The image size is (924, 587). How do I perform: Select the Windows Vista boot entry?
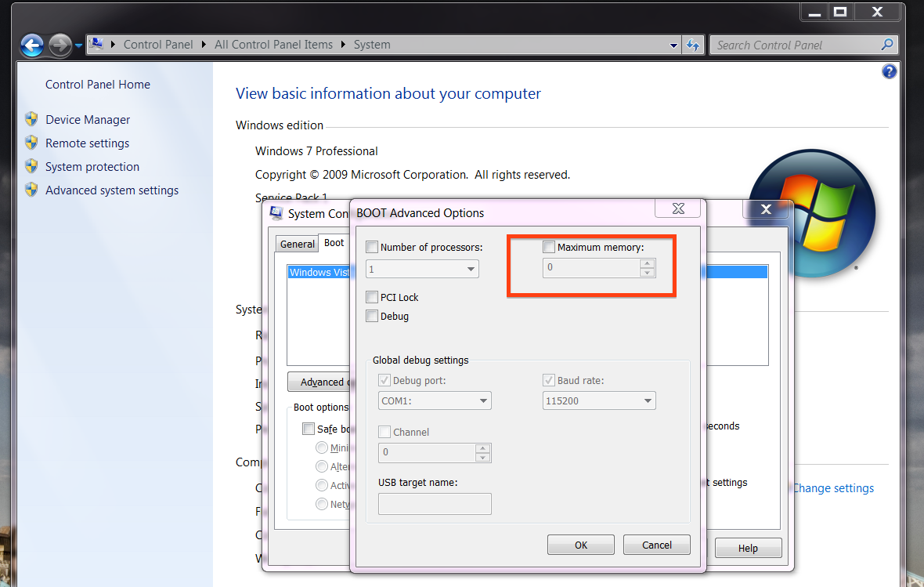pyautogui.click(x=319, y=272)
